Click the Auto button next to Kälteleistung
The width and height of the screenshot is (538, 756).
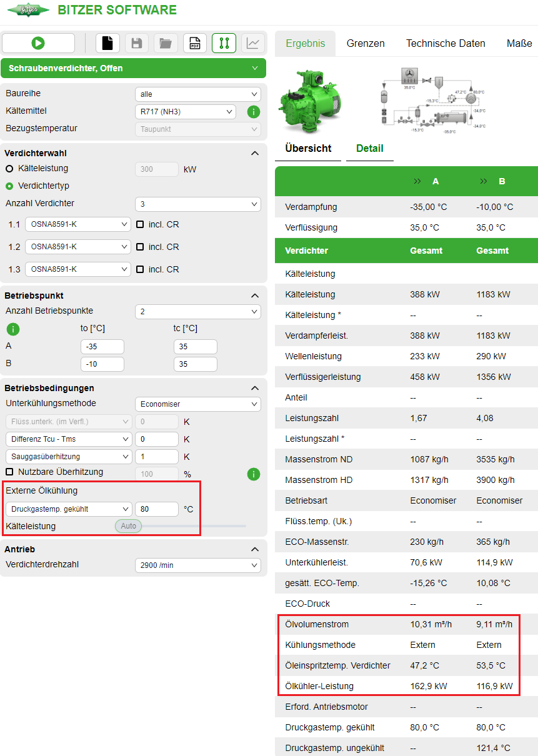pyautogui.click(x=127, y=526)
